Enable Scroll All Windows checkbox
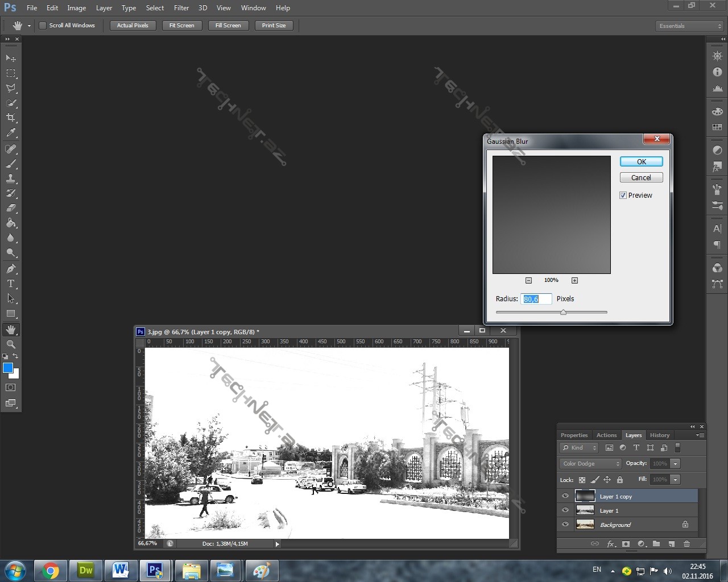Screen dimensions: 728x582 (x=43, y=26)
